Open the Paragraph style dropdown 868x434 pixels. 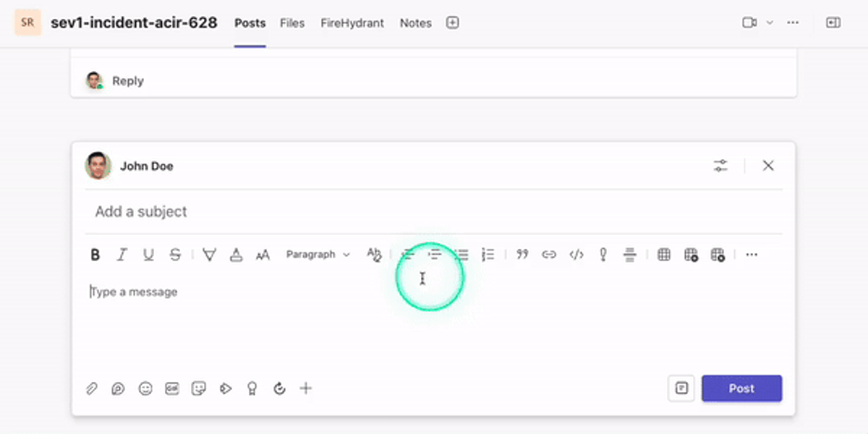[x=318, y=255]
